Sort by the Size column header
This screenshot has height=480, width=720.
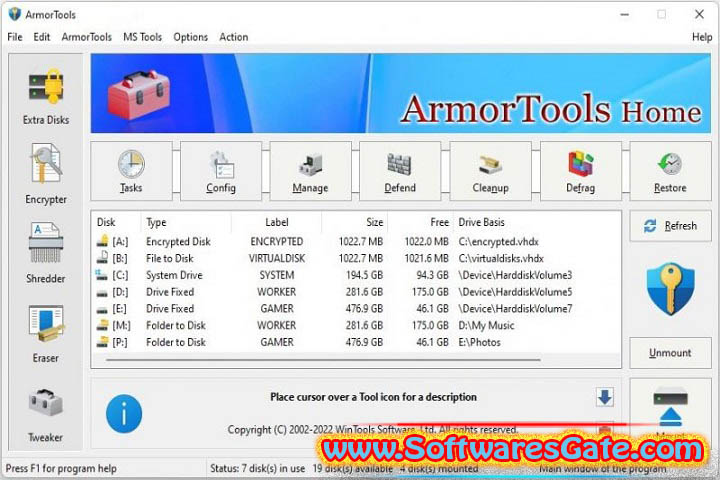pos(375,222)
